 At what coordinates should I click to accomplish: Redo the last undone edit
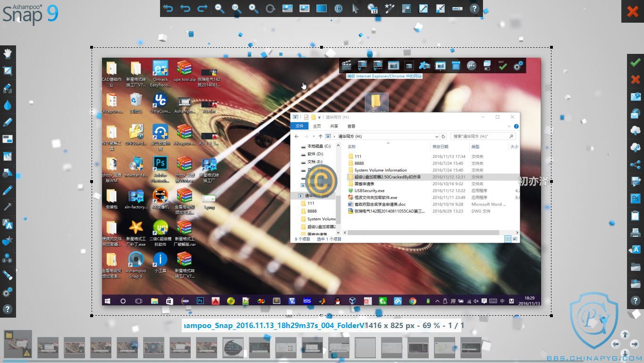(203, 8)
